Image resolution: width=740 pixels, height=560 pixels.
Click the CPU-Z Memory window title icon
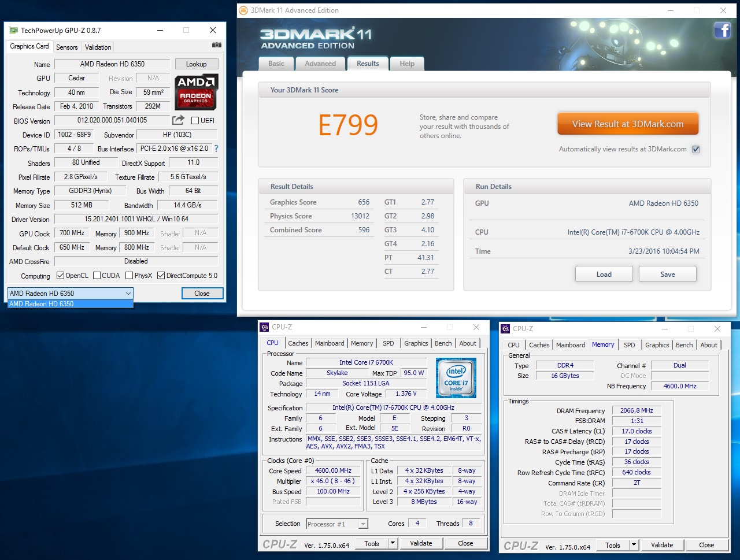tap(505, 329)
